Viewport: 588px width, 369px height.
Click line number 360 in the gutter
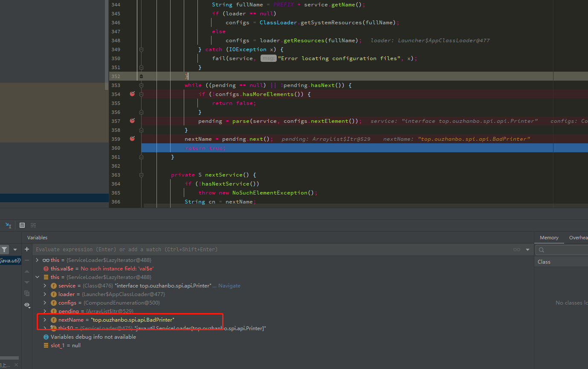(x=116, y=148)
